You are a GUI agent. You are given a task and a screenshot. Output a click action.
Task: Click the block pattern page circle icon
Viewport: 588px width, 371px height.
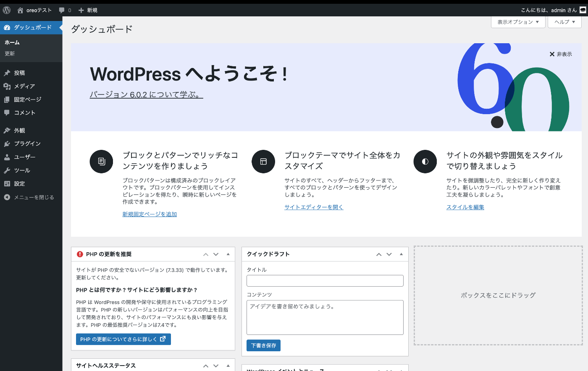point(101,162)
